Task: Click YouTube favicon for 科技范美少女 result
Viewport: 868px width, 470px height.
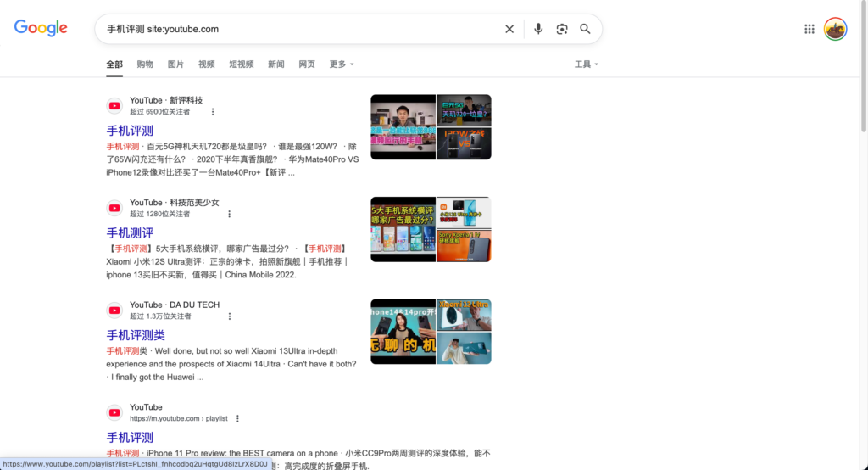Action: pyautogui.click(x=114, y=208)
